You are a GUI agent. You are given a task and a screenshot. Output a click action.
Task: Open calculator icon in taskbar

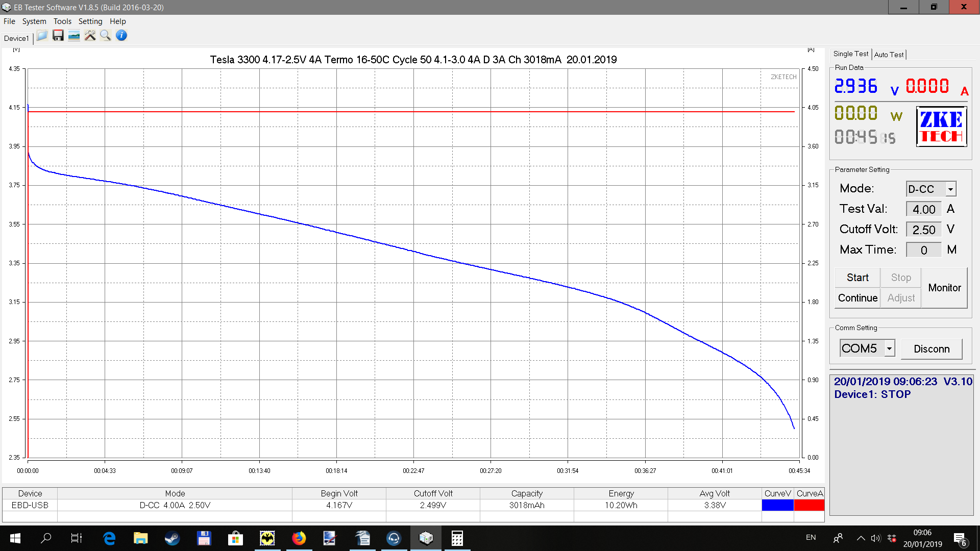pos(457,538)
